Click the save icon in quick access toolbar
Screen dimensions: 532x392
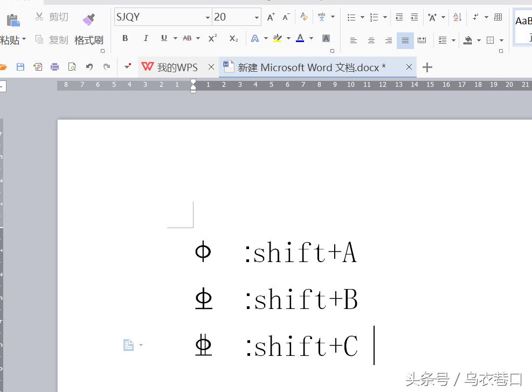(20, 67)
